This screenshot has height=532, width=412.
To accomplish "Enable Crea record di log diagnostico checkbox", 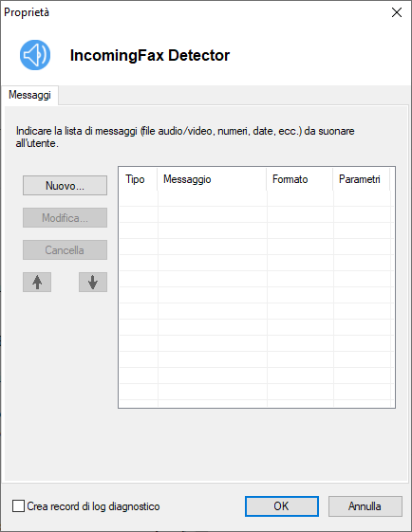I will point(18,505).
